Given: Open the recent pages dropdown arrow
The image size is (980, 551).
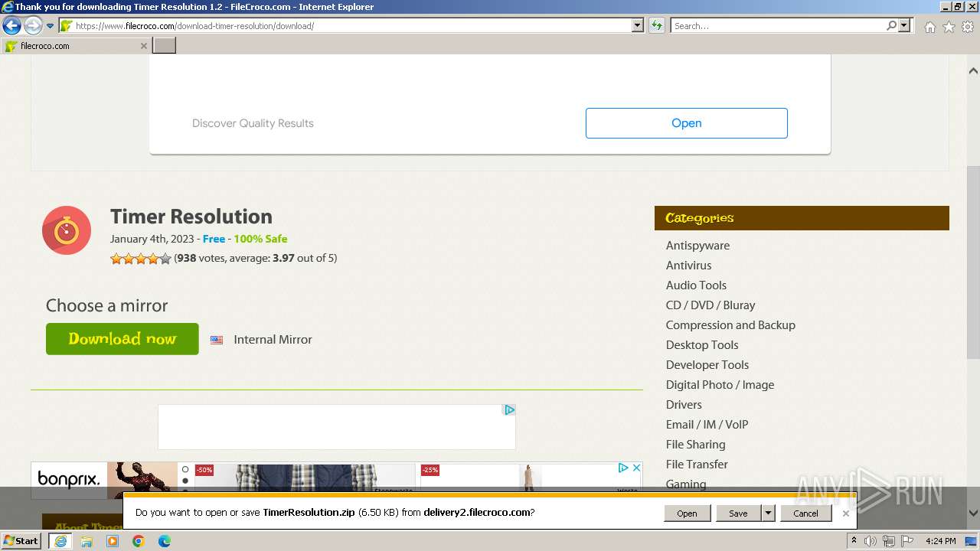Looking at the screenshot, I should click(x=51, y=26).
